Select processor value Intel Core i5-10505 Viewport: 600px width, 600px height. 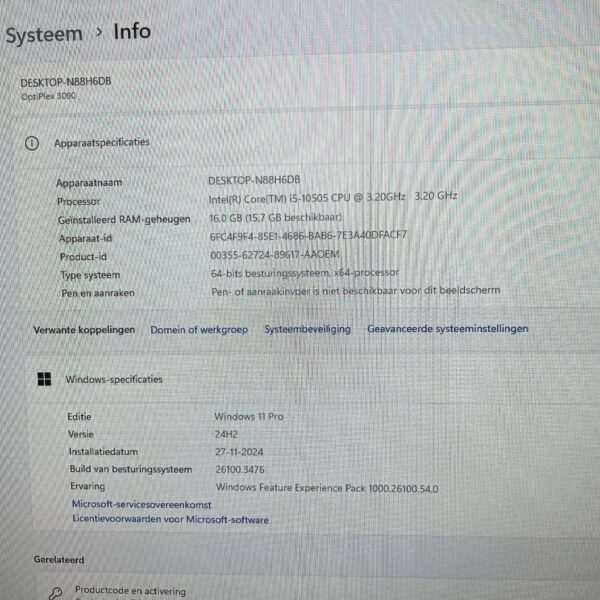point(333,197)
